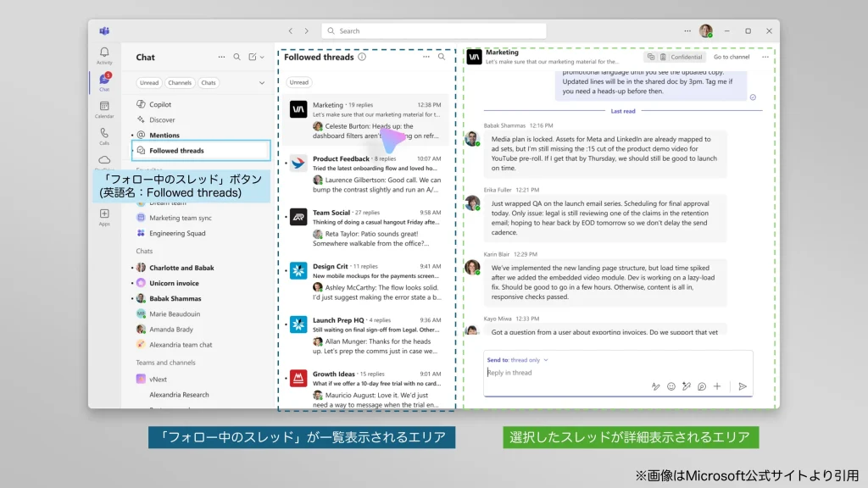Viewport: 868px width, 488px height.
Task: Open Chat in the left rail
Action: (104, 82)
